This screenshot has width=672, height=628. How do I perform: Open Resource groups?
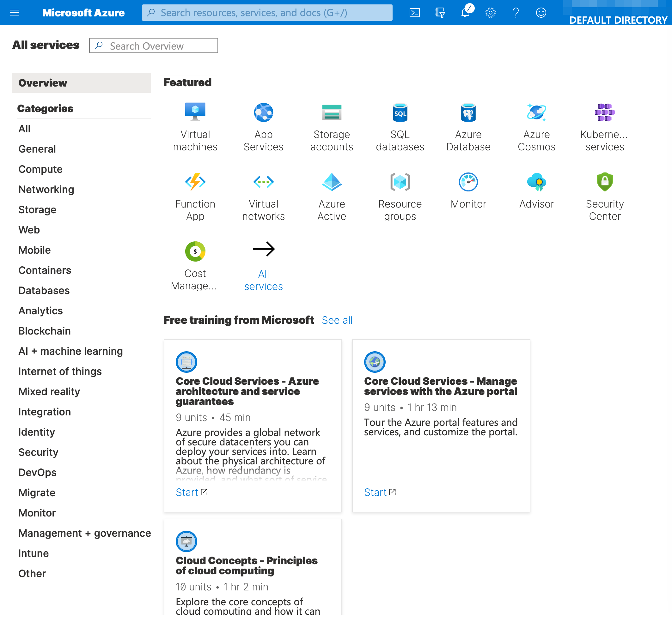400,197
